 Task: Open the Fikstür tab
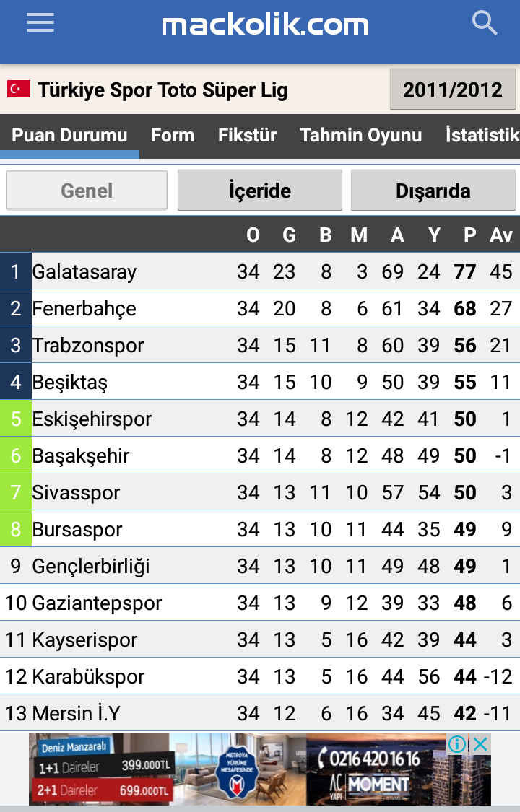(x=247, y=135)
